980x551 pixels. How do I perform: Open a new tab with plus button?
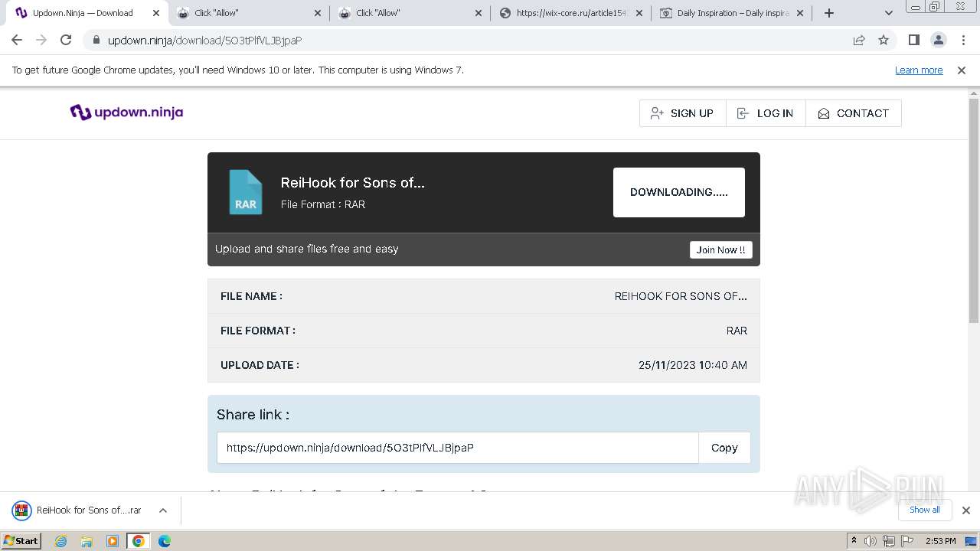(x=829, y=13)
